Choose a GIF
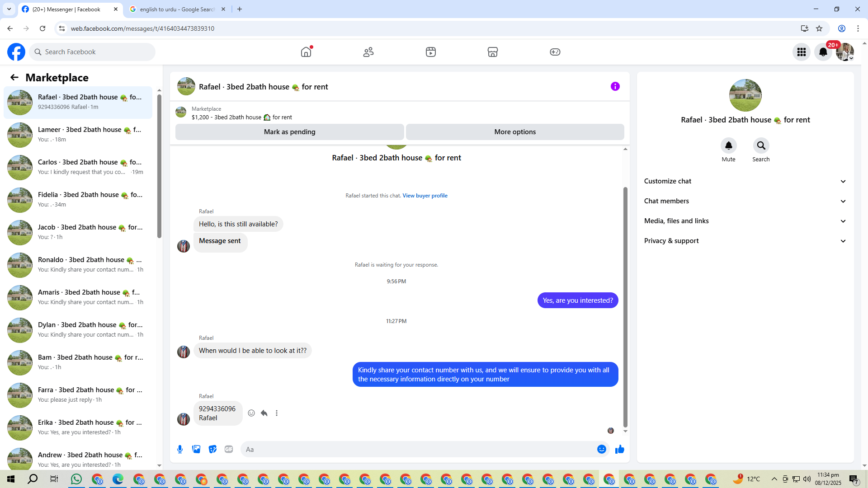 pos(229,449)
